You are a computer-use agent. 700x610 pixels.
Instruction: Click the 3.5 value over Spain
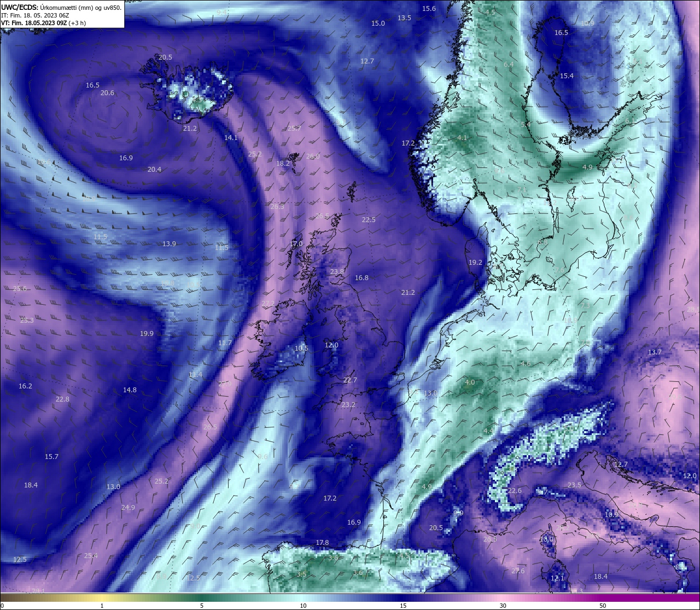point(301,574)
